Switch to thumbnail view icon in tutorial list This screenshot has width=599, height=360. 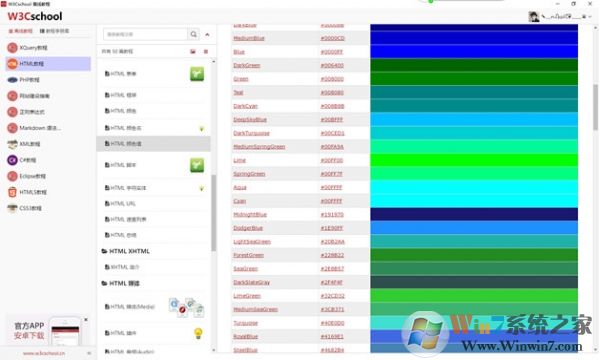click(x=193, y=51)
